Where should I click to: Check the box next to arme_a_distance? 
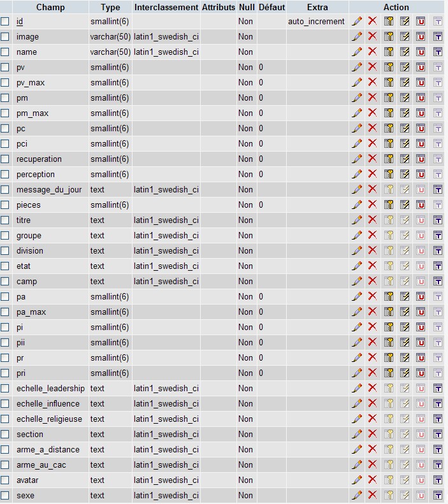point(5,449)
